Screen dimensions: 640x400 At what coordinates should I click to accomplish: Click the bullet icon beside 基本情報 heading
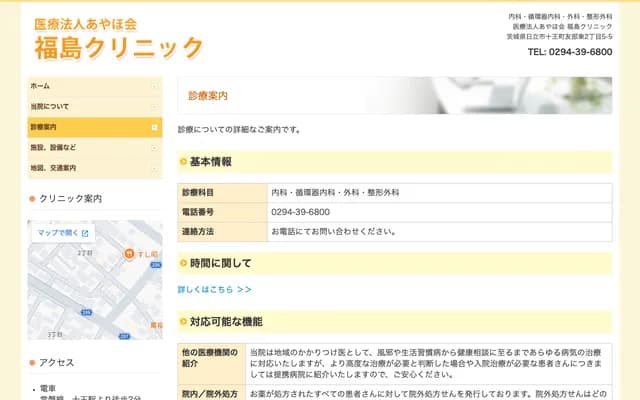(183, 162)
